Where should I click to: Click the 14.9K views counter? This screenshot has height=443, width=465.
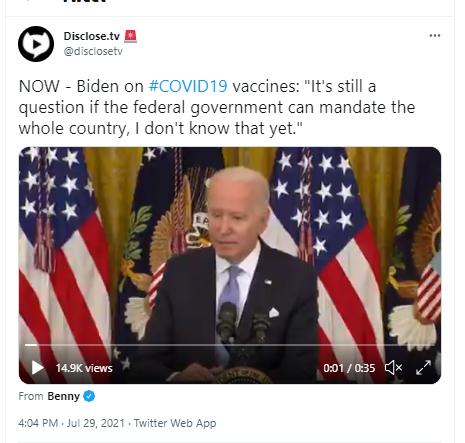pos(84,368)
